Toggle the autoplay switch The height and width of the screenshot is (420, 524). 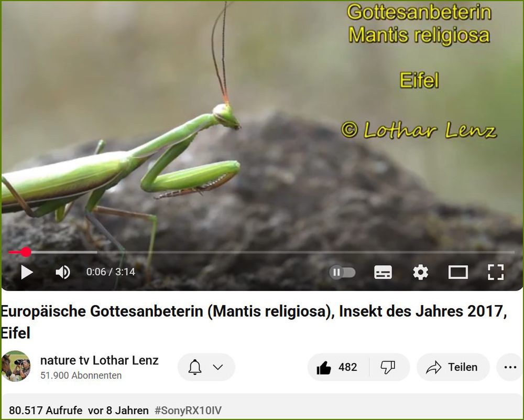(342, 272)
